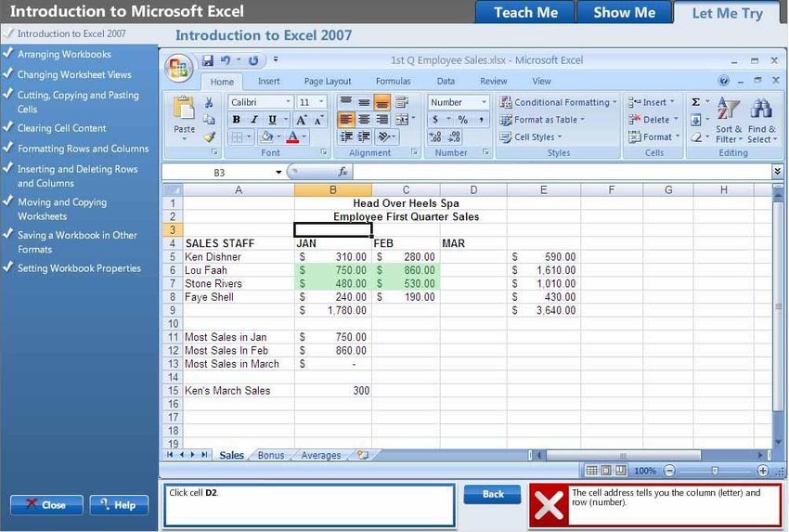Expand the formula bar chevron
This screenshot has width=789, height=532.
pyautogui.click(x=778, y=172)
